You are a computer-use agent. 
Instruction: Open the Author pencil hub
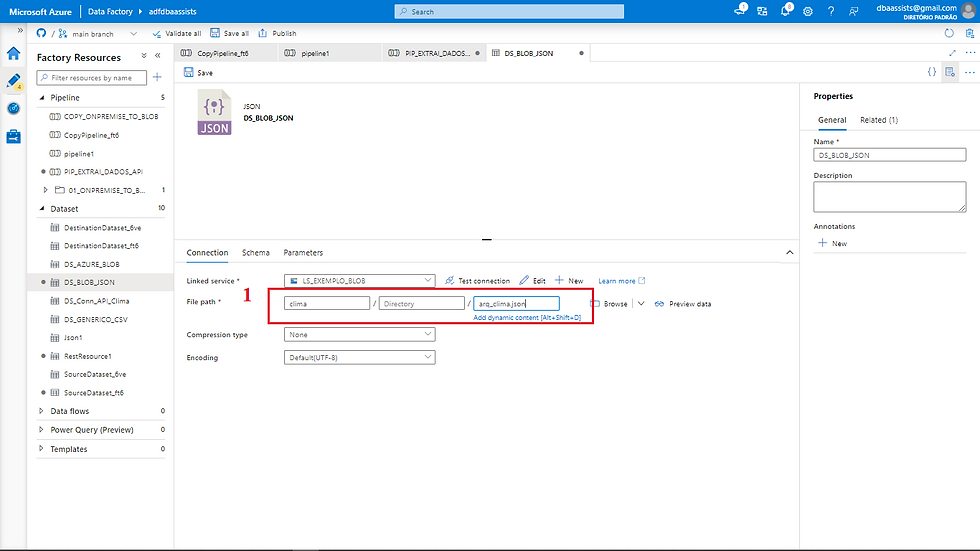click(x=13, y=81)
